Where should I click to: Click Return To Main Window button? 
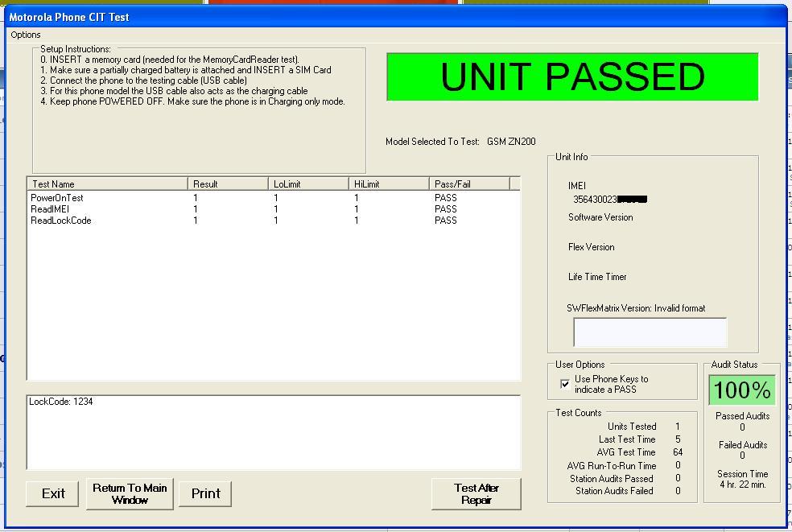pyautogui.click(x=130, y=493)
